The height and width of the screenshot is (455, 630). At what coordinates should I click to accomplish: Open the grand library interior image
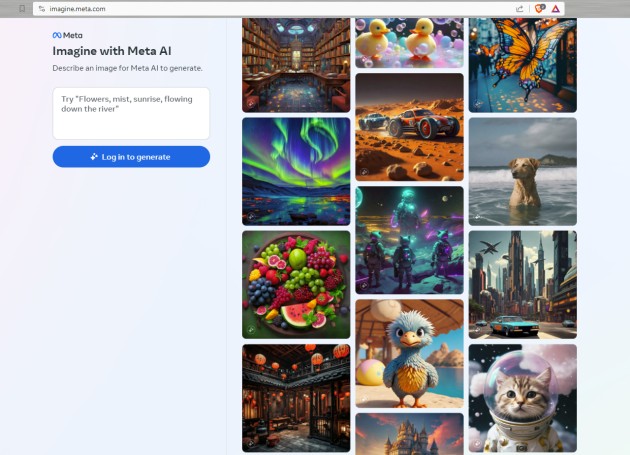296,65
